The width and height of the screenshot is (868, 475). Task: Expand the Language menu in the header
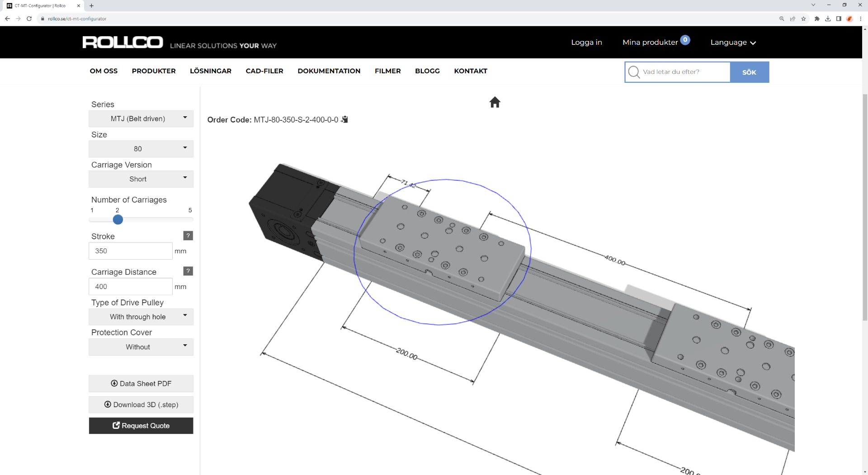point(733,43)
